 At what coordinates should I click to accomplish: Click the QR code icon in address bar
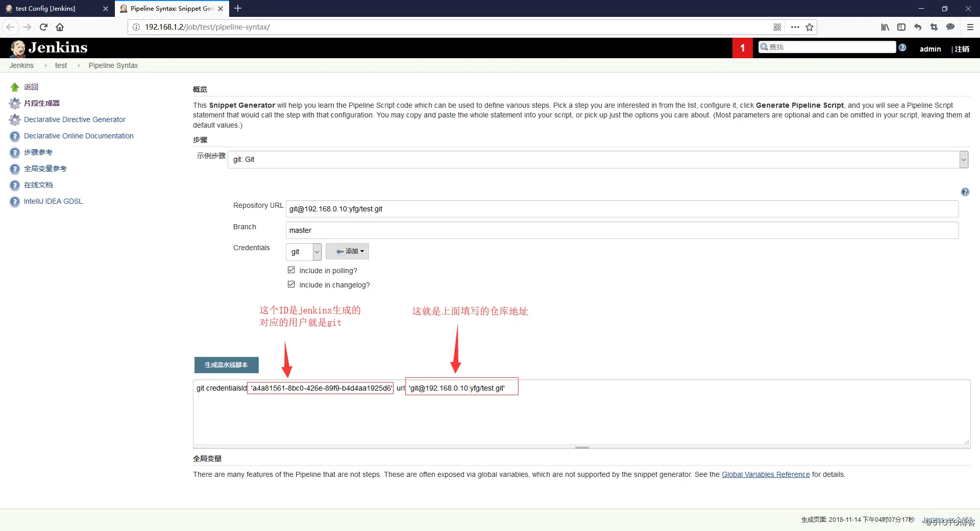777,27
